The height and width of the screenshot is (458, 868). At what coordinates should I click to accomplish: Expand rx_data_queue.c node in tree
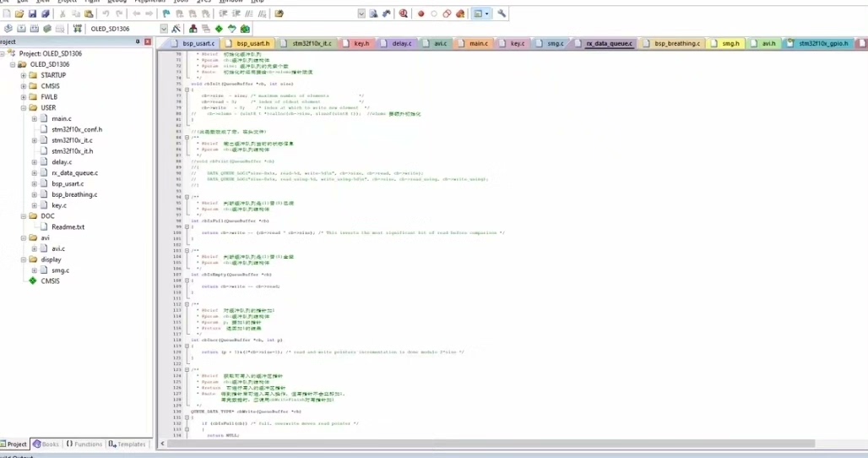(x=35, y=172)
